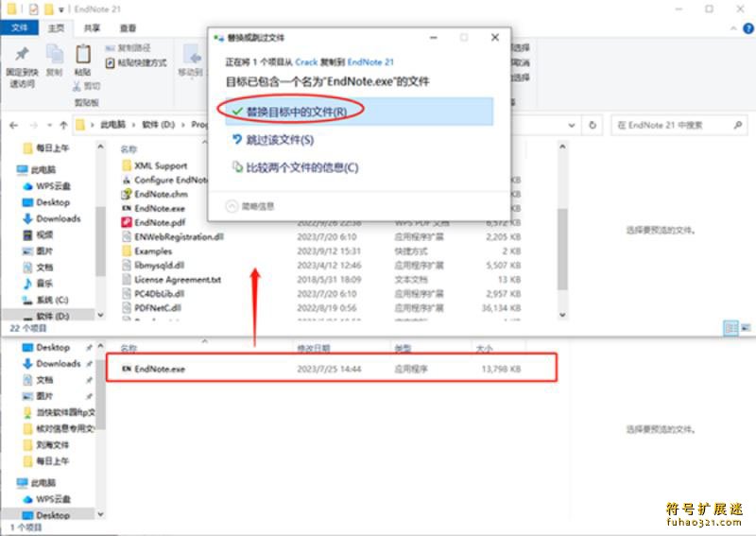Select Software (D:) drive in sidebar

point(46,316)
